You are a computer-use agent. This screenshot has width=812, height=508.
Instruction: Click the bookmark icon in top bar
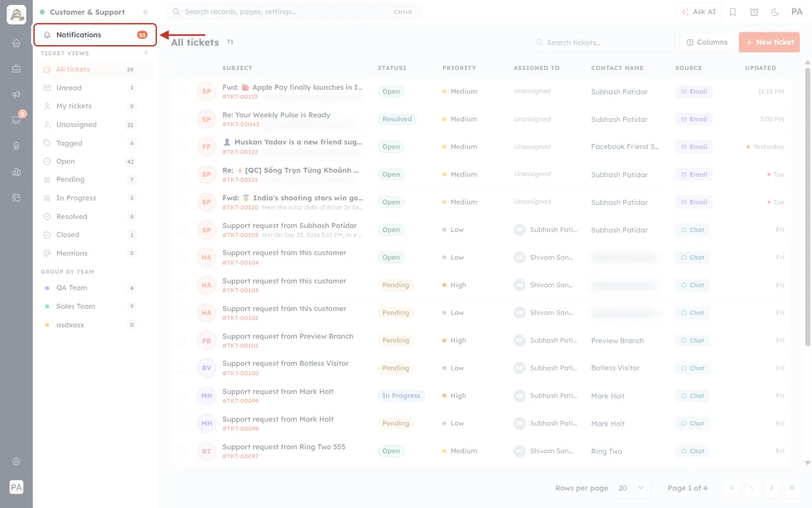(x=733, y=12)
